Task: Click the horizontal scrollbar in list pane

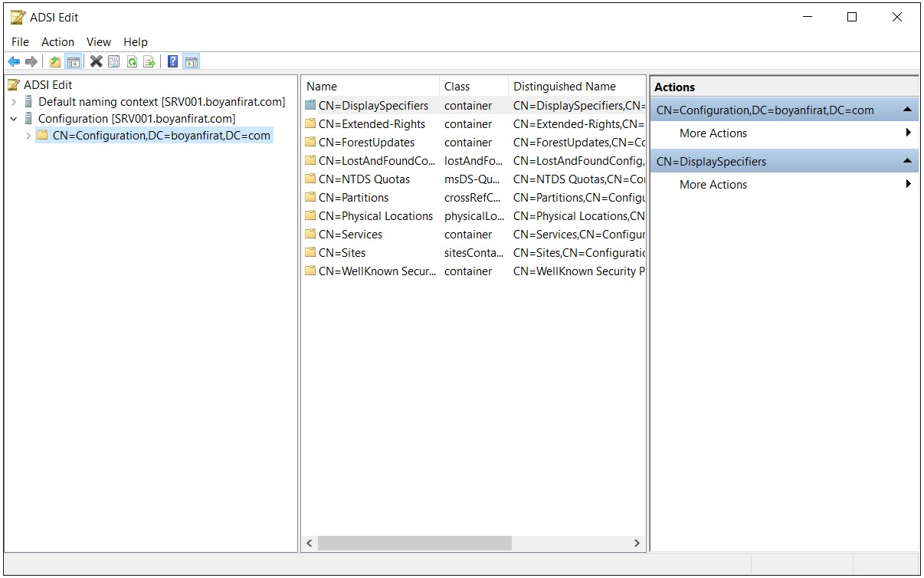Action: (x=414, y=543)
